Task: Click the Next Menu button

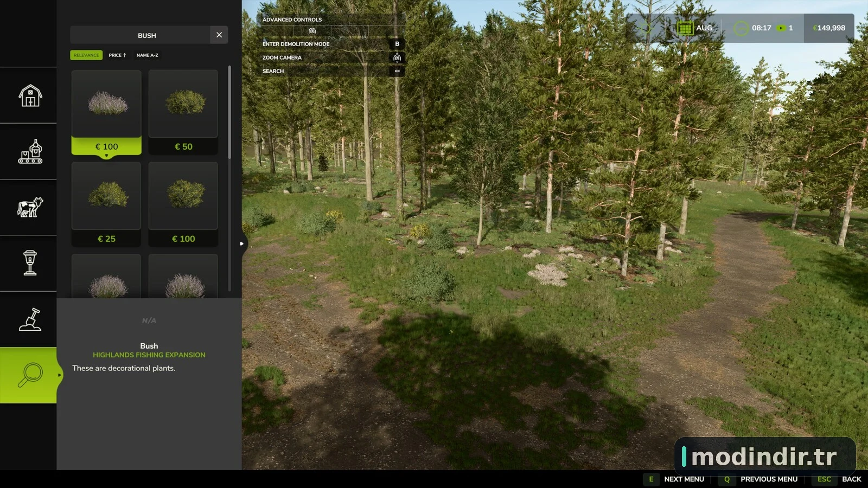Action: coord(684,479)
